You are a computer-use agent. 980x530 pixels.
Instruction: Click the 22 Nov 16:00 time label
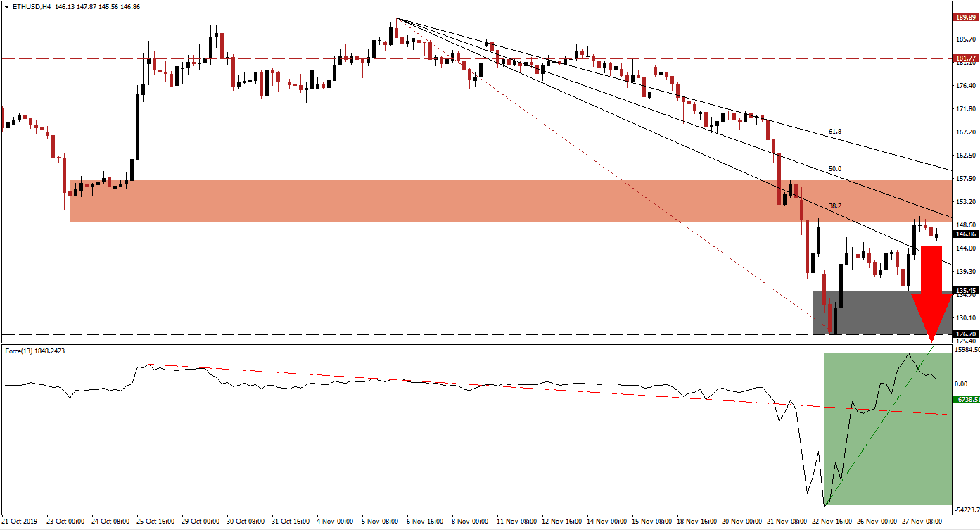(x=832, y=522)
